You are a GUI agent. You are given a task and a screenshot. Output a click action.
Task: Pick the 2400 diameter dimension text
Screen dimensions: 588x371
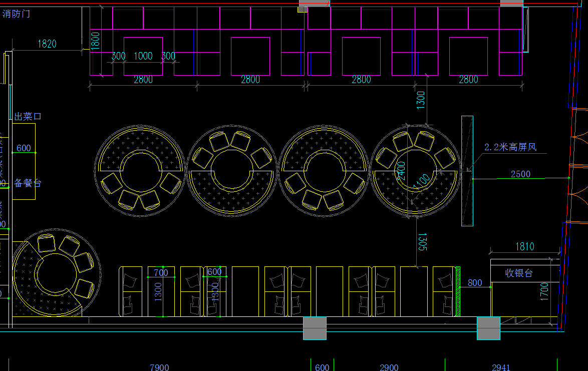402,171
